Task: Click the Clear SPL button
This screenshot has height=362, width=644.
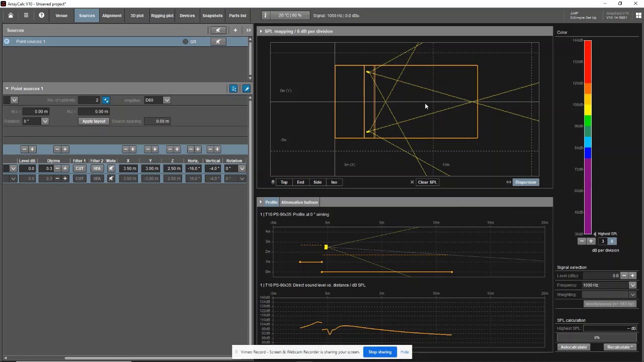Action: [427, 182]
